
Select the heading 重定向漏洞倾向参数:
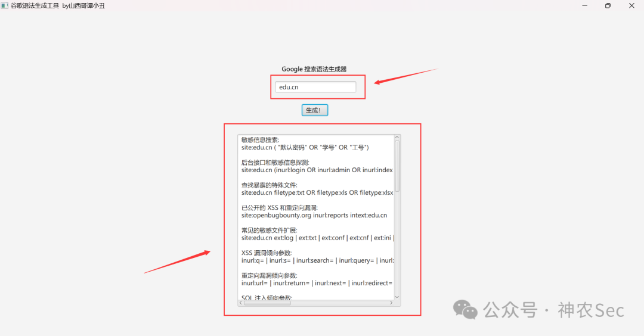point(270,275)
